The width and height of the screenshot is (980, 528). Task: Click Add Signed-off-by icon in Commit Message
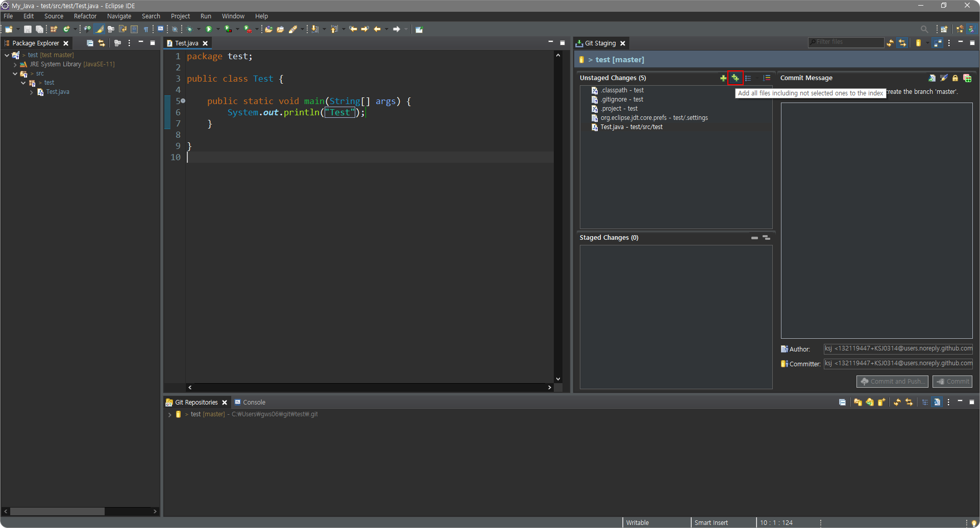pyautogui.click(x=944, y=78)
